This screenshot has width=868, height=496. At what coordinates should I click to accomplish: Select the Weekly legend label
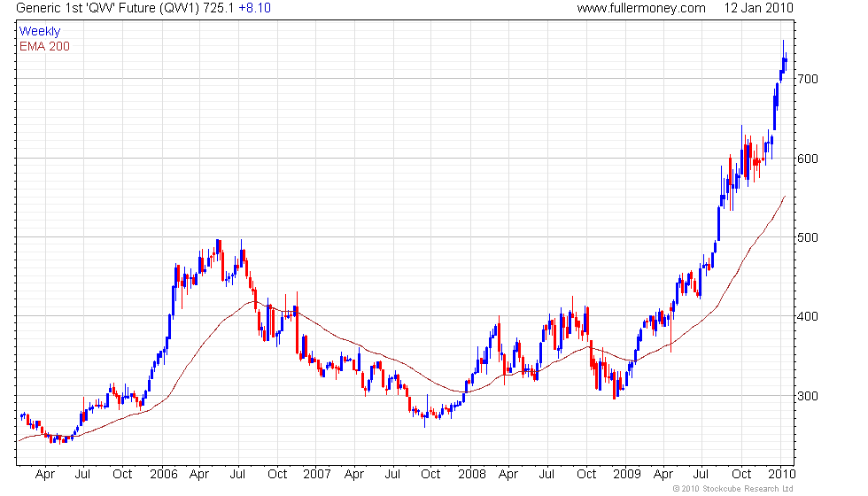pyautogui.click(x=40, y=32)
